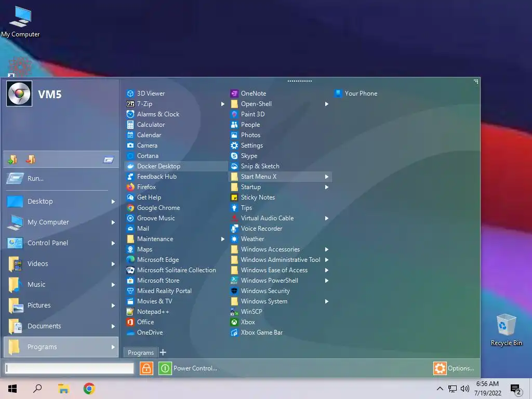Screen dimensions: 532x399
Task: Add a new tab with plus button
Action: pos(163,352)
